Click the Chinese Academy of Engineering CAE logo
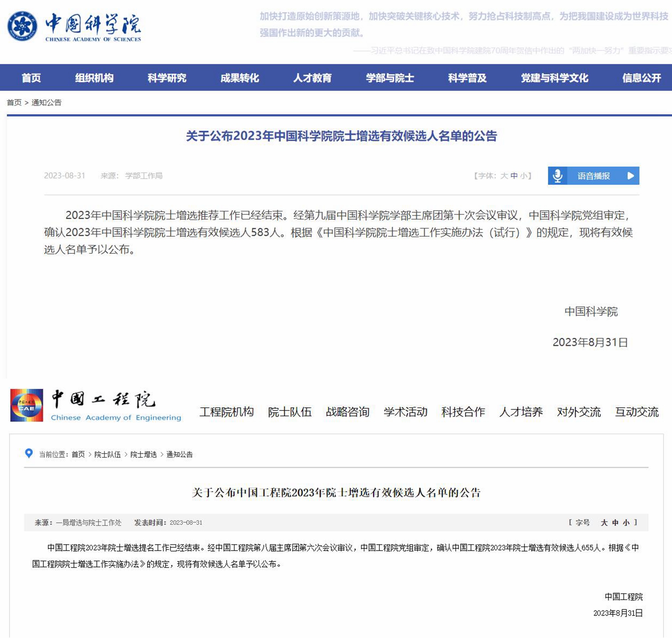 click(27, 405)
